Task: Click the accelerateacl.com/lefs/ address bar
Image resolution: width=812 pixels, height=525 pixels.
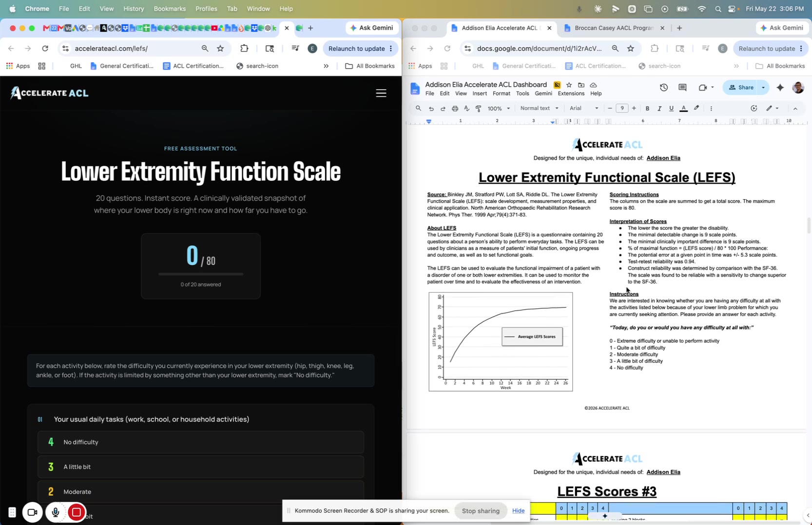Action: 135,48
